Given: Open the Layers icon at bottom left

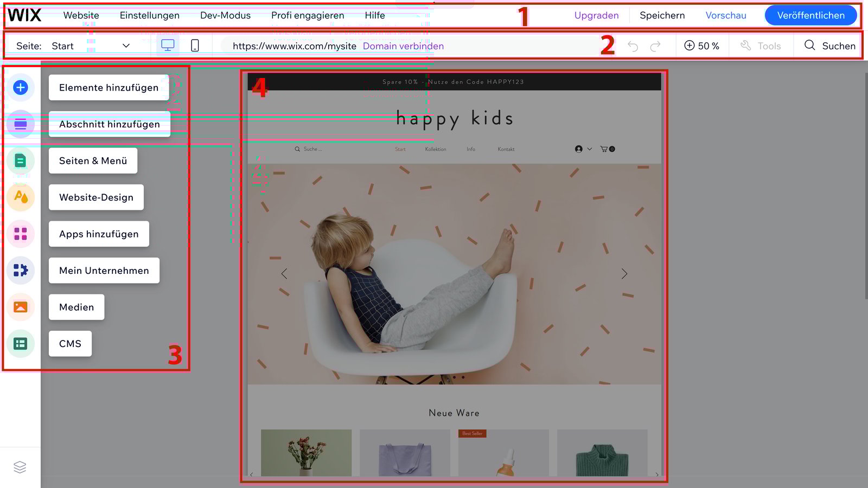Looking at the screenshot, I should 20,467.
